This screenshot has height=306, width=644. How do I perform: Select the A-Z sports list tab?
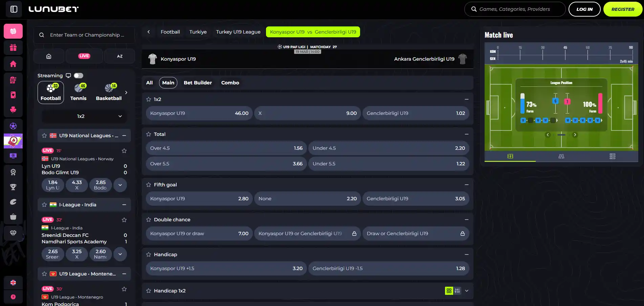coord(120,56)
